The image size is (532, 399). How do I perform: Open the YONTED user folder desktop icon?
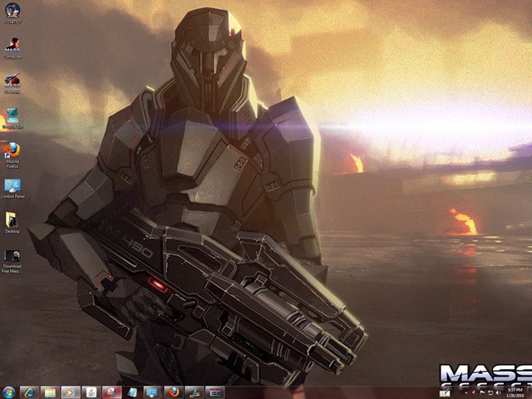click(x=12, y=13)
